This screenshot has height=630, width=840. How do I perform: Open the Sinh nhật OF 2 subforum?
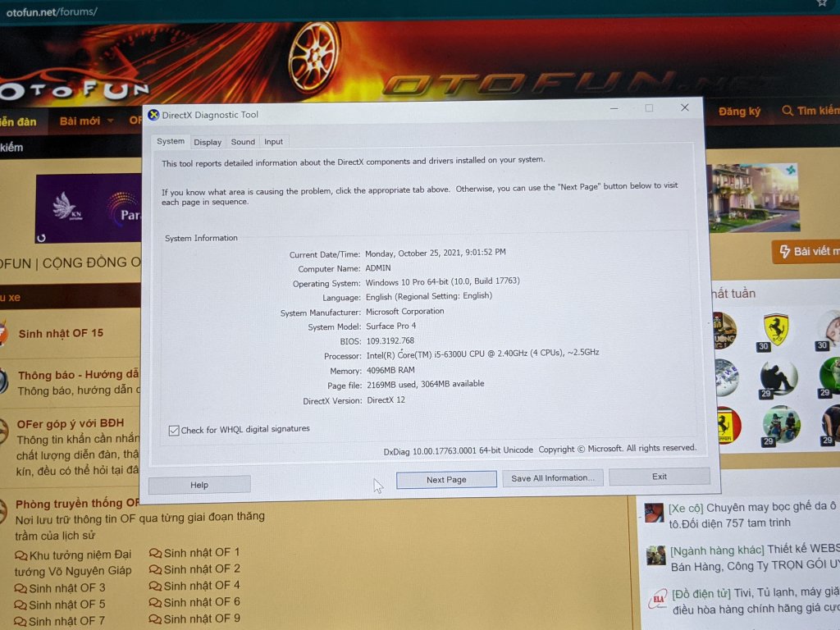[x=202, y=569]
